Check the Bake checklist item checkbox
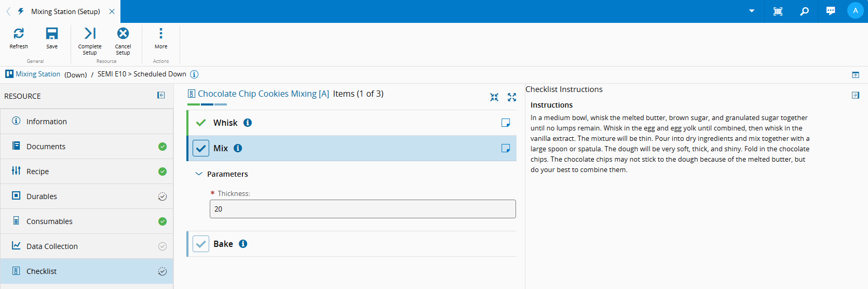Image resolution: width=868 pixels, height=289 pixels. coord(201,244)
